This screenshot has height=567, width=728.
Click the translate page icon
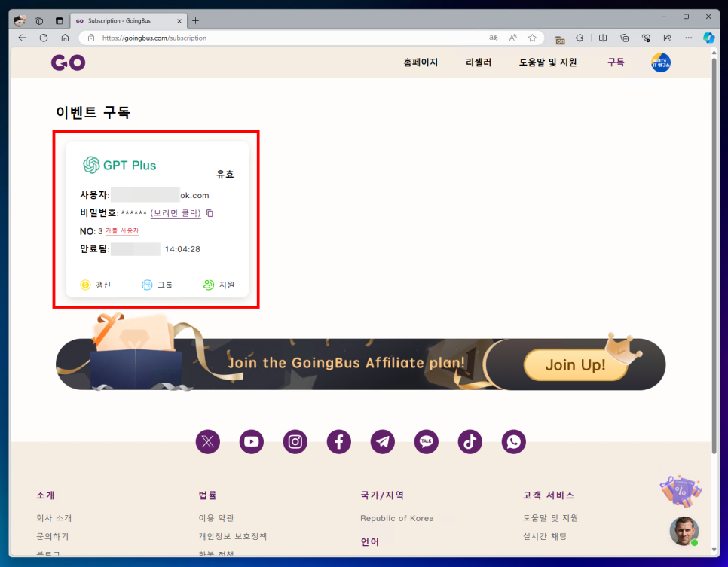coord(494,38)
